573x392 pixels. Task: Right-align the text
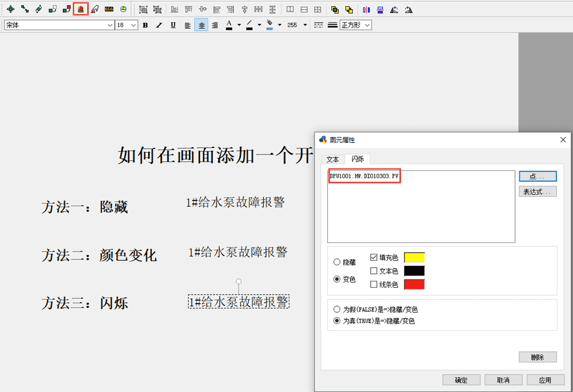(x=215, y=25)
